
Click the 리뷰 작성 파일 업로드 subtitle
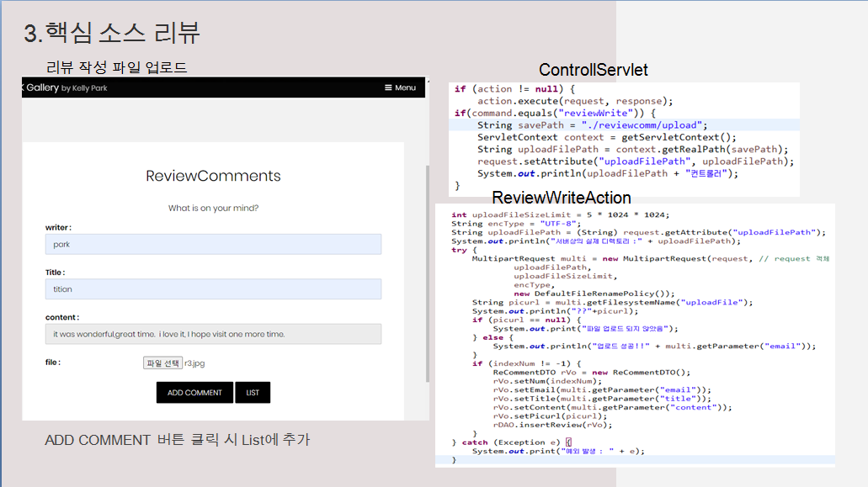coord(118,66)
